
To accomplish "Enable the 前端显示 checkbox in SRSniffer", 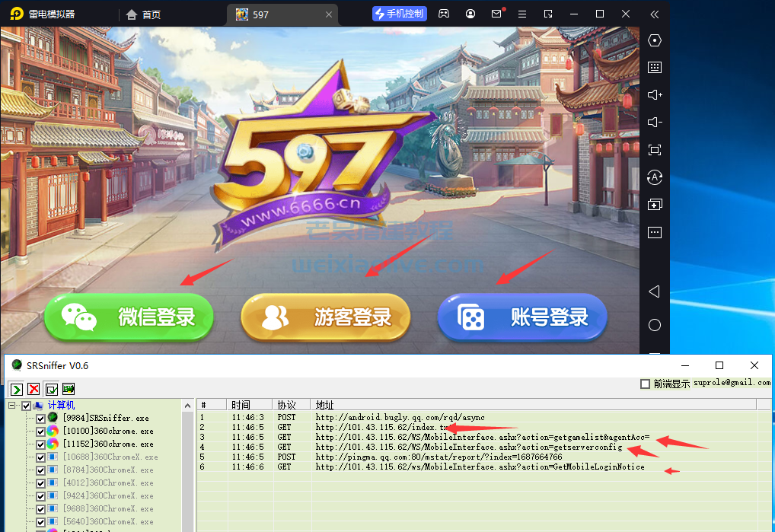I will tap(644, 383).
